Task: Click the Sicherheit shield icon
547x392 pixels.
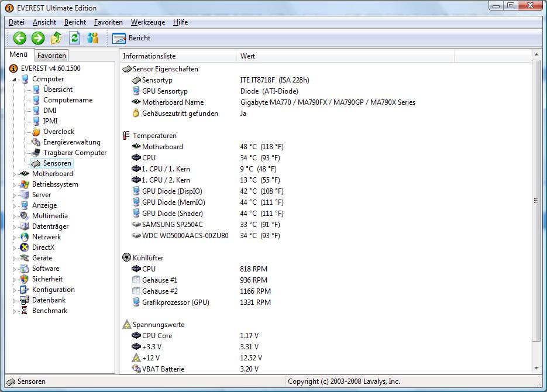Action: click(25, 279)
